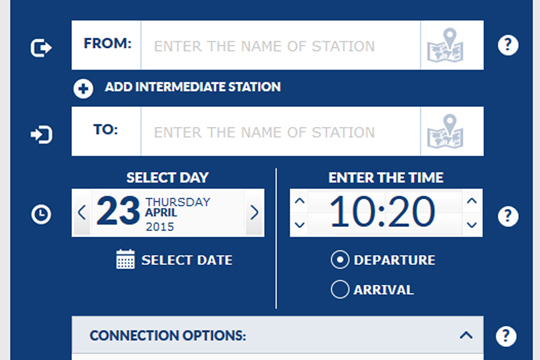Open the map picker for FROM station
The image size is (540, 360).
445,45
